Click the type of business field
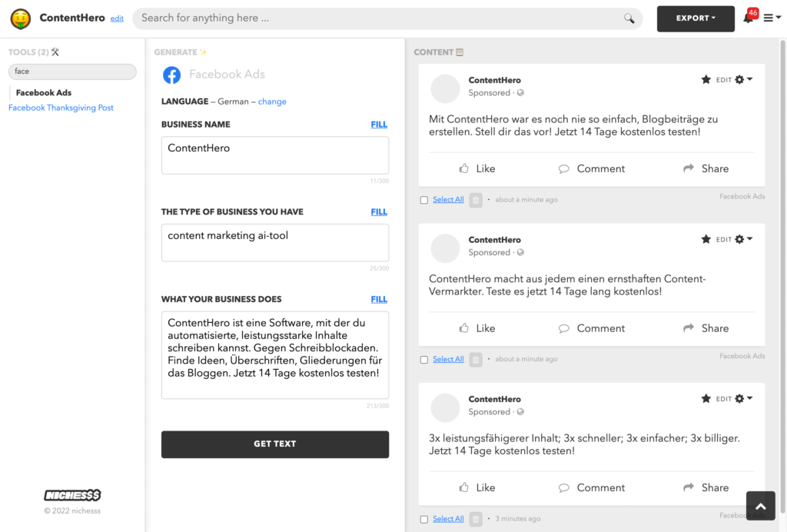 275,243
